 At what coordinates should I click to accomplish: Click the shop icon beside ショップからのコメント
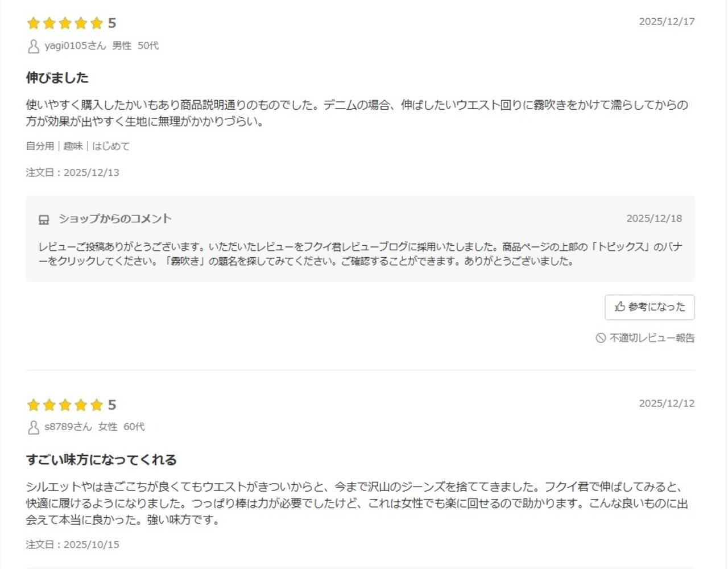(x=44, y=220)
